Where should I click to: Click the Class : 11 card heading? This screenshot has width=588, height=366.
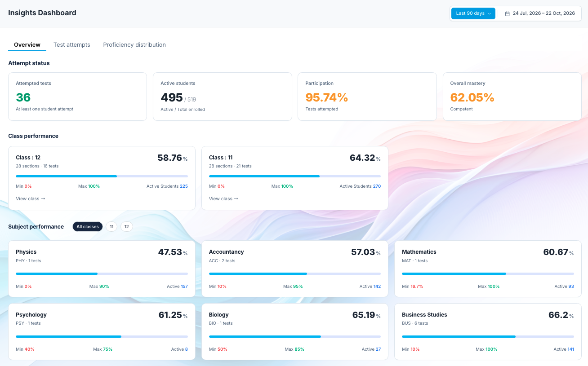[x=221, y=158]
